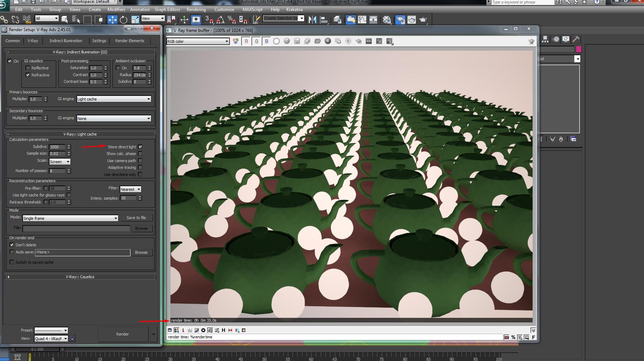The width and height of the screenshot is (644, 361).
Task: Click the Render Production teapot icon
Action: point(423,19)
